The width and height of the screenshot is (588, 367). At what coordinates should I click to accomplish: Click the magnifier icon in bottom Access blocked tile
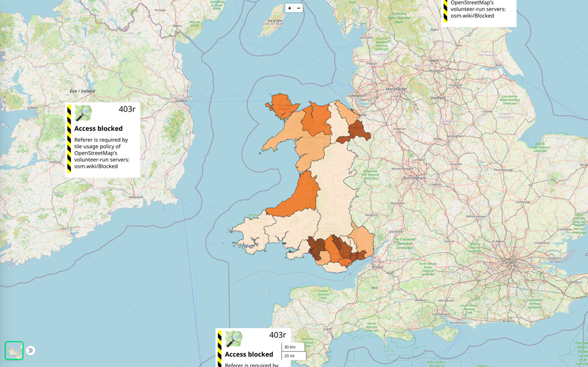click(x=234, y=339)
